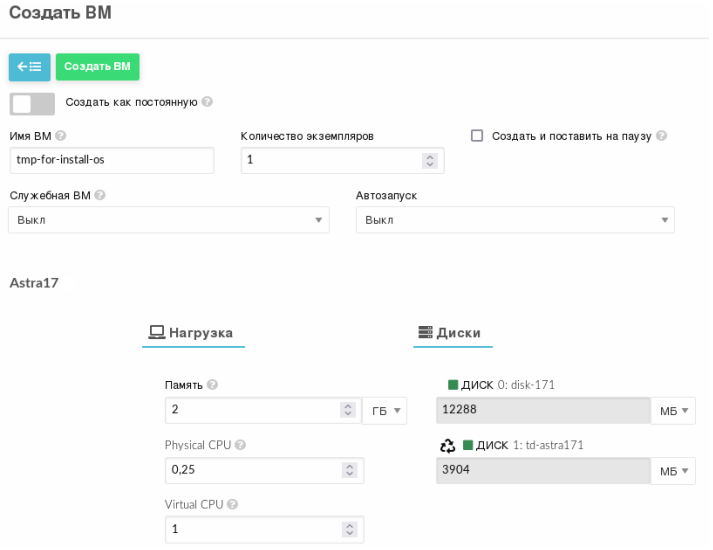Click help icon beside Создать как постоянную
Screen dimensions: 713x550
[207, 102]
